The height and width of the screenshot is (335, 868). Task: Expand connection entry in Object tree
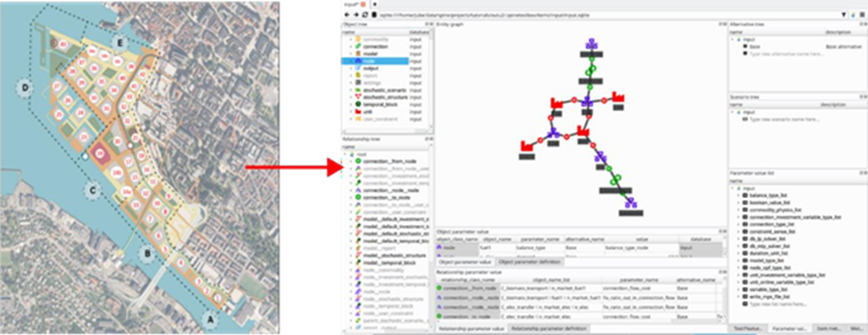pos(351,47)
